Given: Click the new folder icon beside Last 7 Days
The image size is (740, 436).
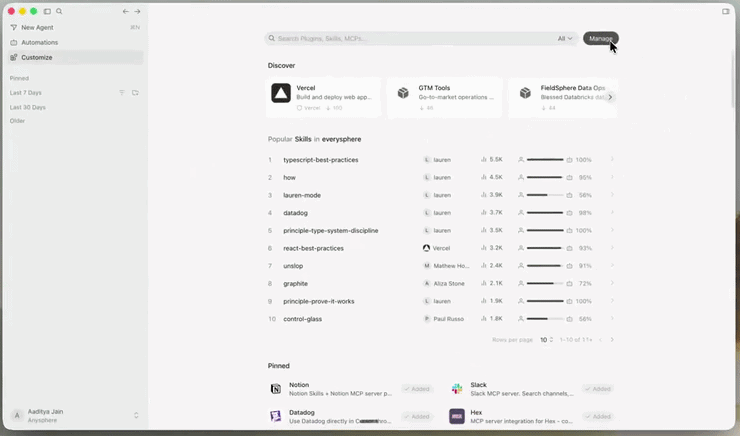Looking at the screenshot, I should click(x=135, y=93).
